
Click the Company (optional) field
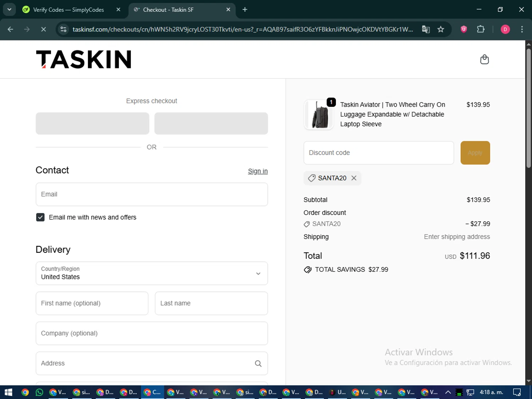coord(152,333)
